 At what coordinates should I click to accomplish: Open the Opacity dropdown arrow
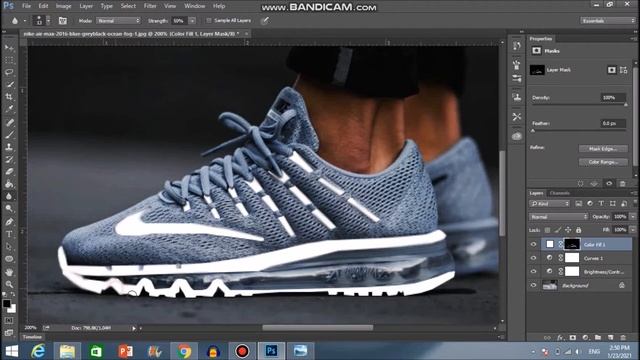[633, 217]
